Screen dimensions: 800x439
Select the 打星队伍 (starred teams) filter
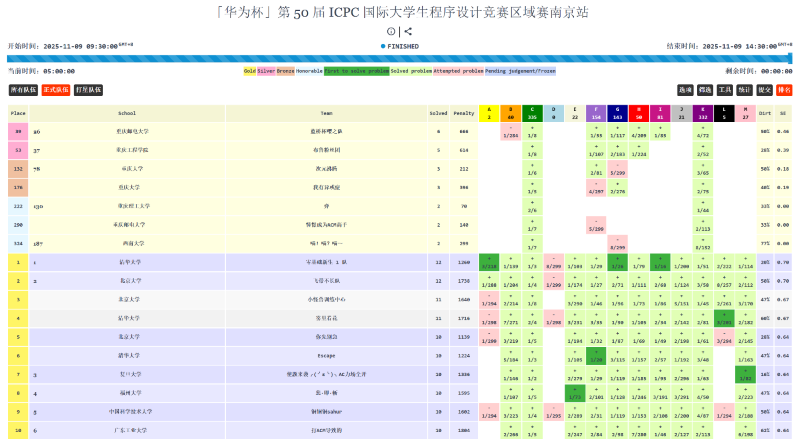[88, 90]
